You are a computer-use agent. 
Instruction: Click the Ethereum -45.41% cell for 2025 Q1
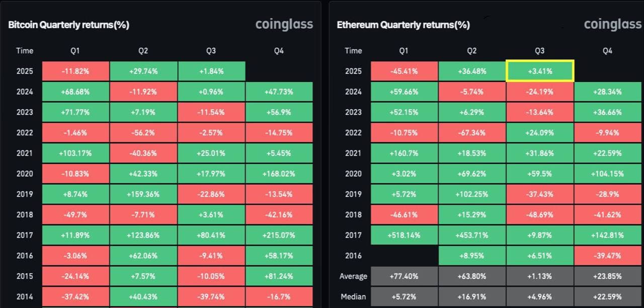[404, 71]
